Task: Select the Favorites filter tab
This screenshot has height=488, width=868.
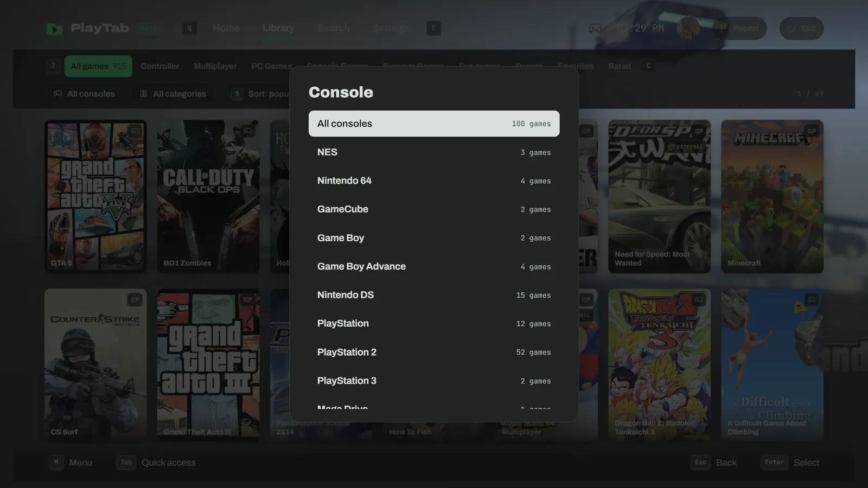Action: coord(576,66)
